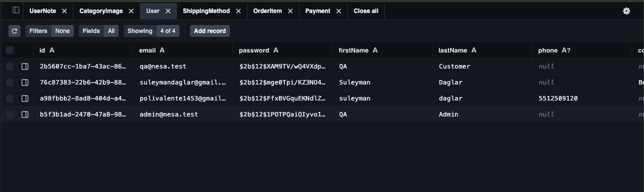The width and height of the screenshot is (644, 192).
Task: Toggle the sidebar panel icon
Action: click(16, 10)
